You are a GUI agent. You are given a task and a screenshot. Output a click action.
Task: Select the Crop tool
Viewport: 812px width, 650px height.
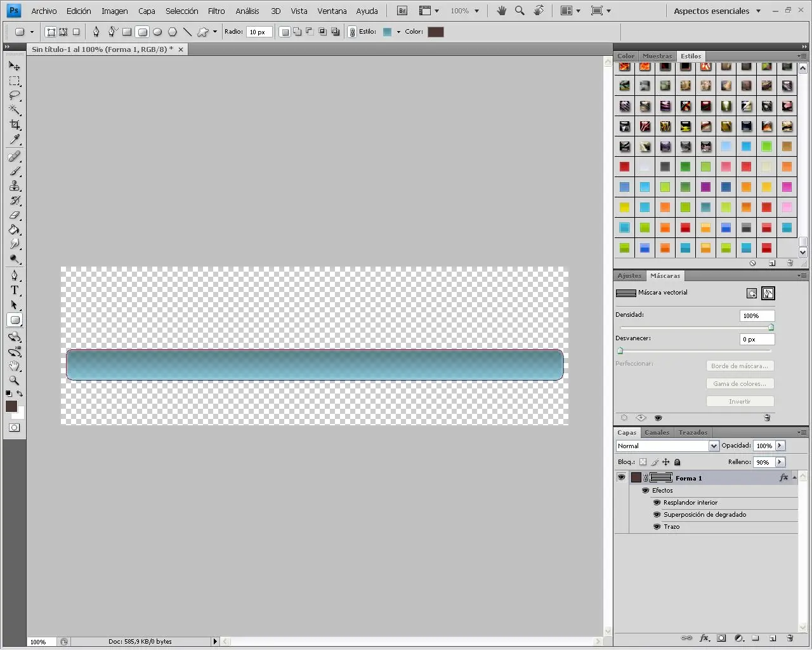pos(14,125)
